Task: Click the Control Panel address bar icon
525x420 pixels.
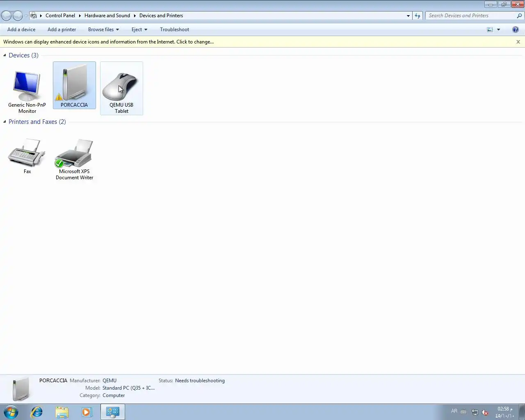Action: (x=34, y=16)
